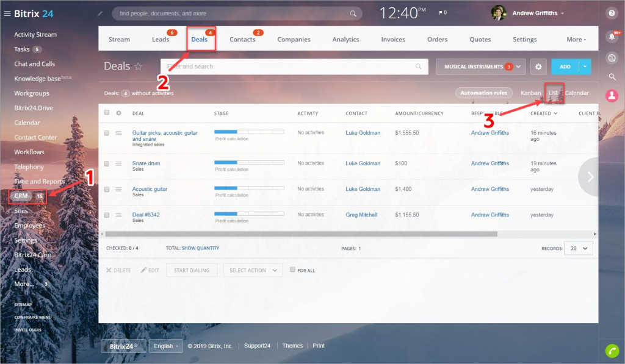Open CRM in the left sidebar
Viewport: 625px width, 364px height.
pyautogui.click(x=21, y=196)
